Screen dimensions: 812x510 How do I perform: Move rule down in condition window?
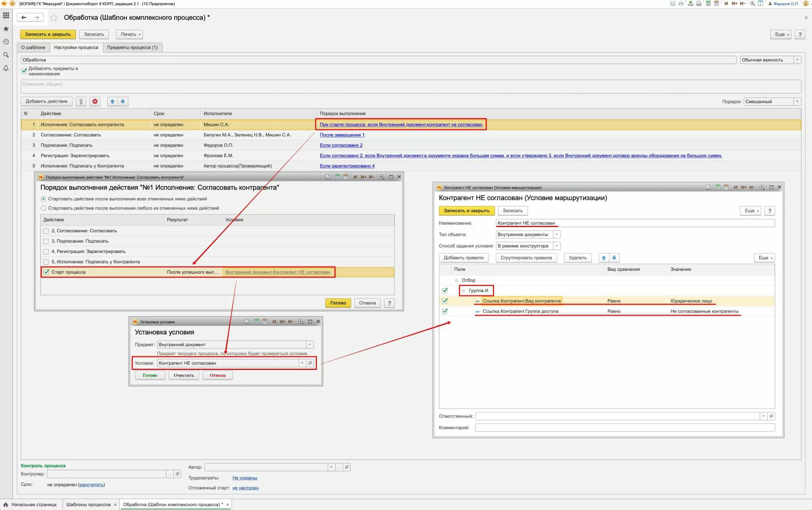point(614,258)
